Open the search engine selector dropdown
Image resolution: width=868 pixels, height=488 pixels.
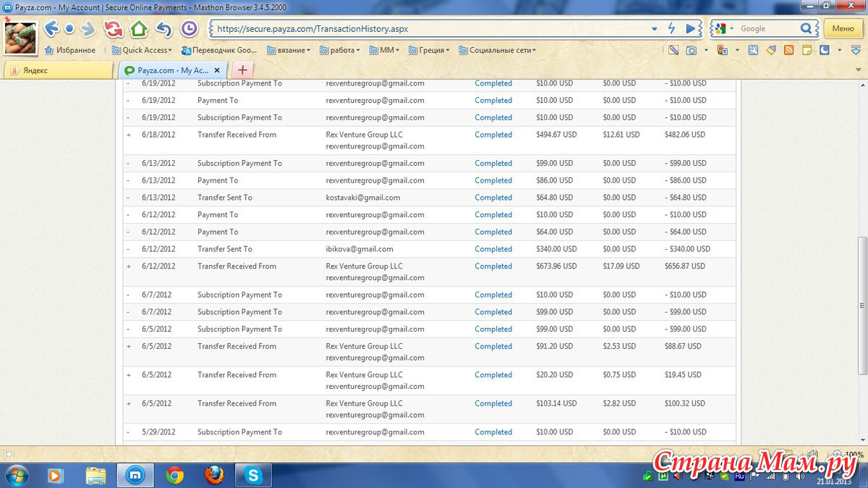731,29
